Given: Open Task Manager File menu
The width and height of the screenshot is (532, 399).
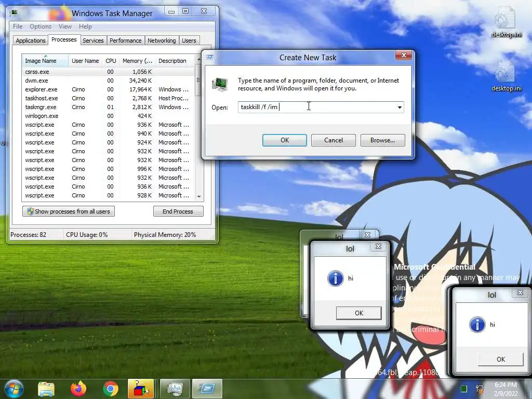Looking at the screenshot, I should 18,26.
